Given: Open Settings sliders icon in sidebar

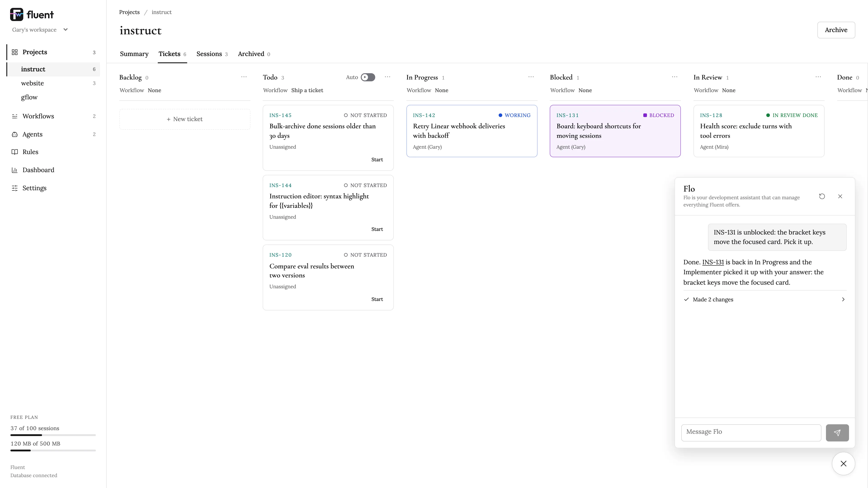Looking at the screenshot, I should point(14,188).
